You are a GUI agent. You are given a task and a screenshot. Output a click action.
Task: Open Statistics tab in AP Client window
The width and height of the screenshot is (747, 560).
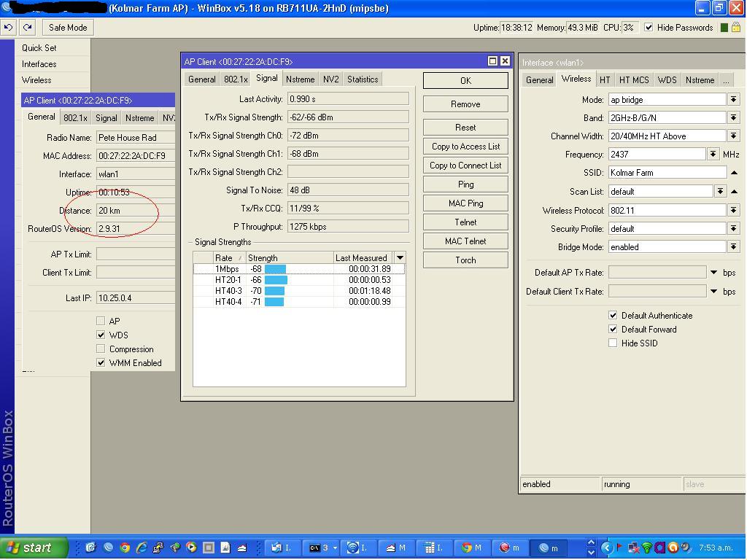point(363,79)
